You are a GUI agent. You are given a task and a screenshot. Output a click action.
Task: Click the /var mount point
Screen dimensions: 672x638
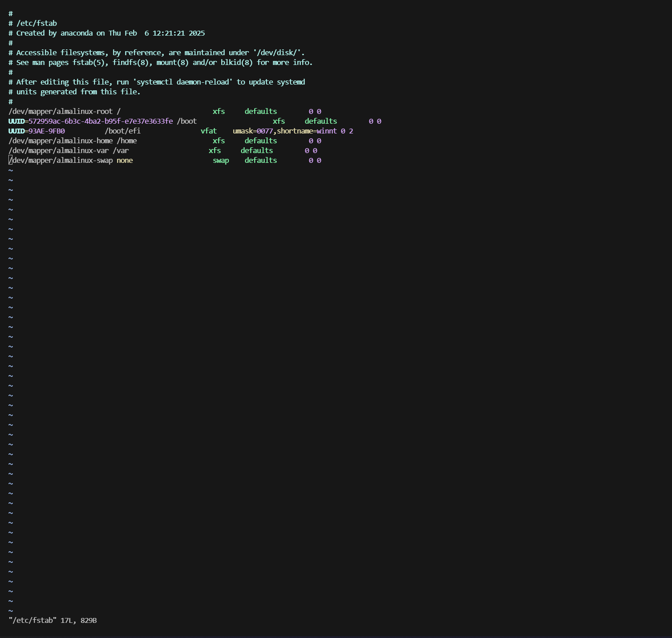point(121,150)
